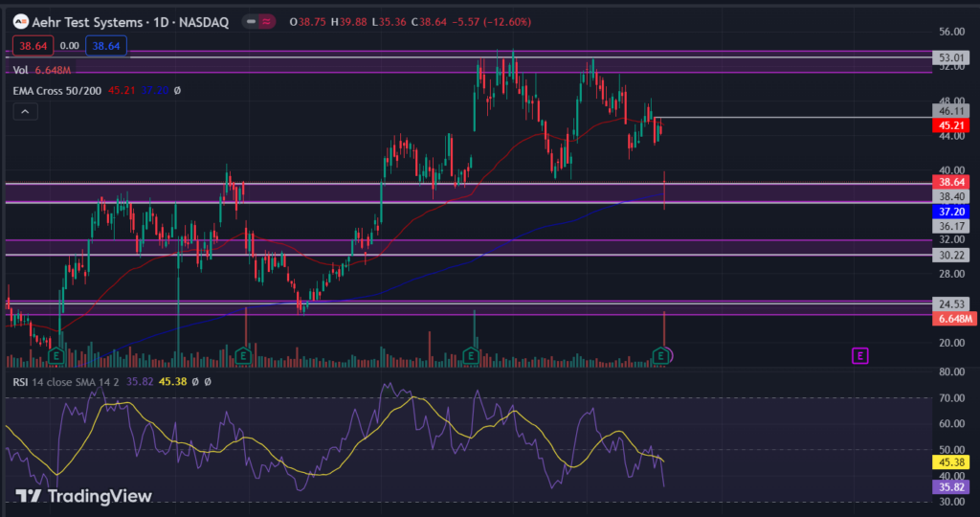
Task: Open the latest green earnings E marker
Action: pos(660,356)
